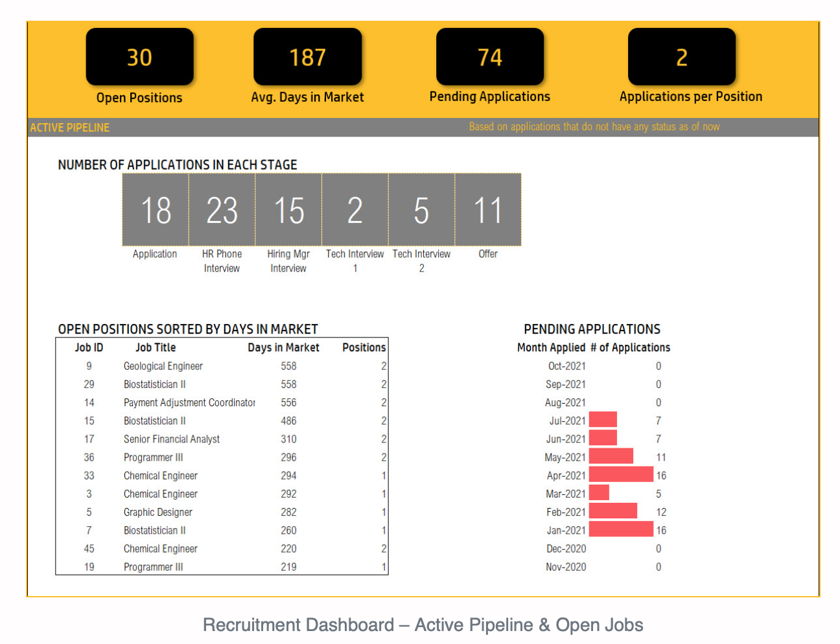840x644 pixels.
Task: Click Days in Market value 486
Action: (x=288, y=420)
